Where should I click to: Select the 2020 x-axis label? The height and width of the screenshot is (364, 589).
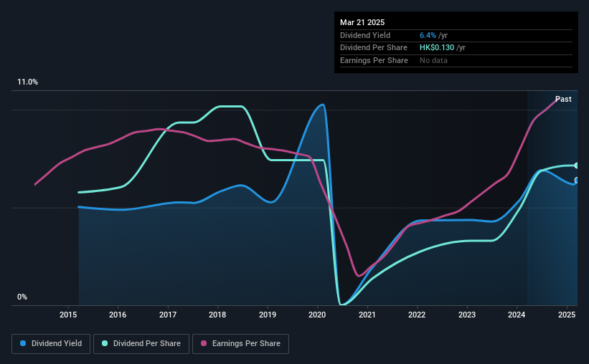(x=317, y=315)
